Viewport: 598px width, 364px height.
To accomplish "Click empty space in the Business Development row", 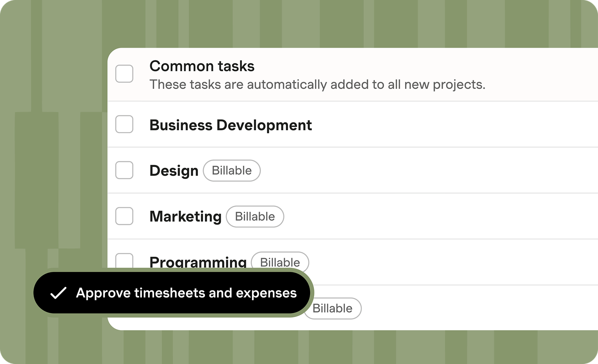I will coord(442,125).
